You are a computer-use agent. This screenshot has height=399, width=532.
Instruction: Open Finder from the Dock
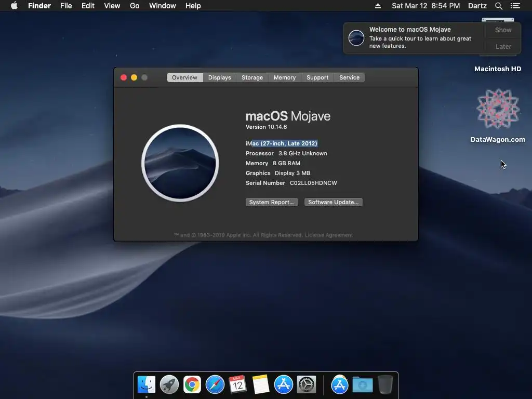pos(147,384)
